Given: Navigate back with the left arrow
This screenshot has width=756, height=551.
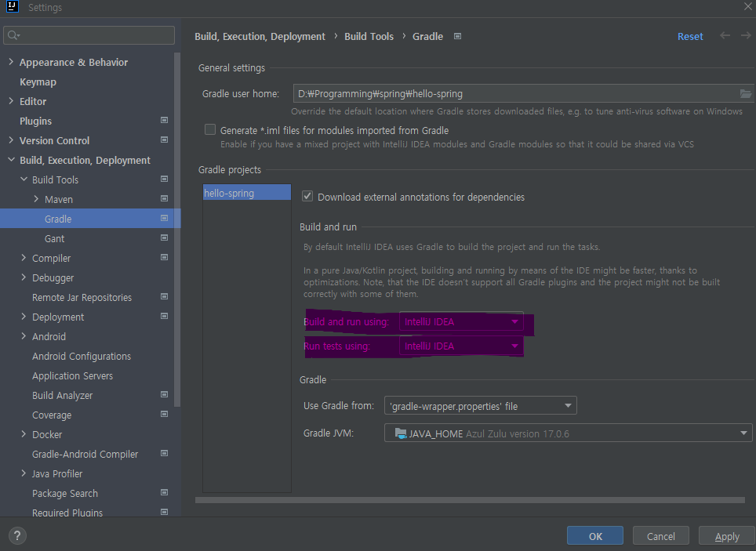Looking at the screenshot, I should pyautogui.click(x=725, y=36).
